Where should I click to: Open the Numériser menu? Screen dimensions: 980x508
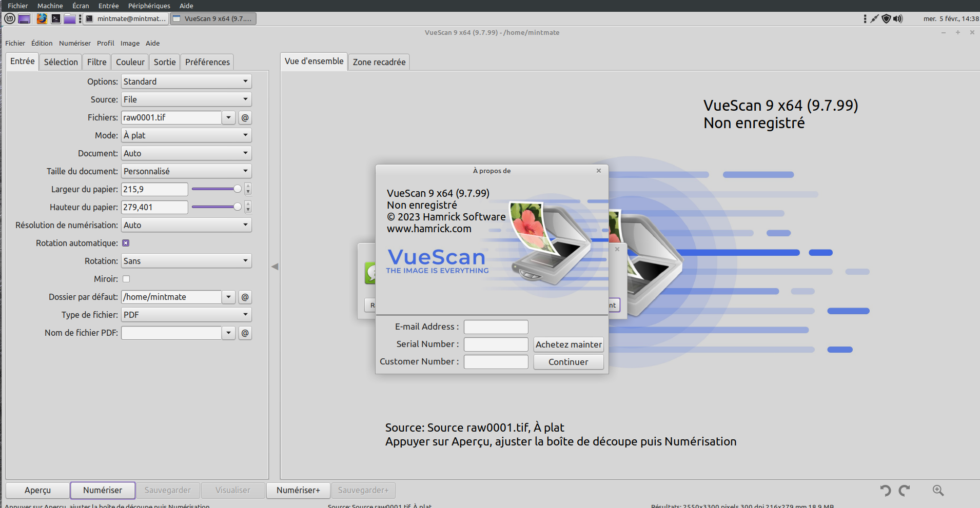(x=74, y=43)
